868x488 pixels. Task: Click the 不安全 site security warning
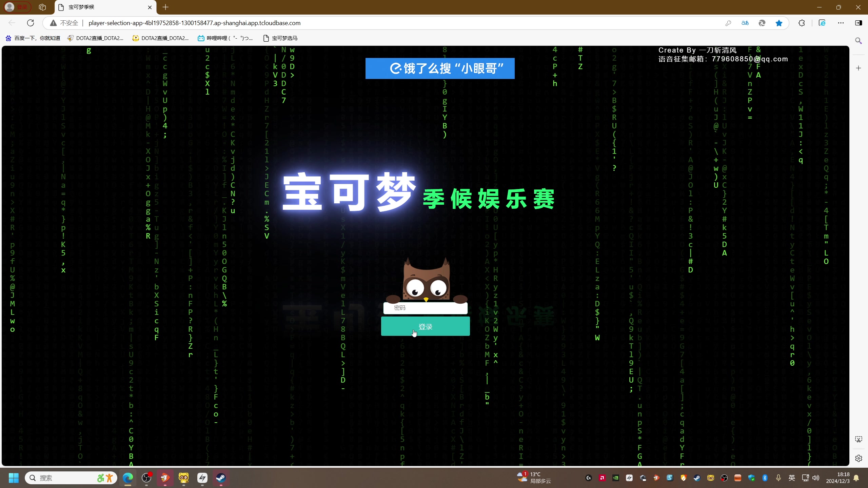pyautogui.click(x=64, y=23)
